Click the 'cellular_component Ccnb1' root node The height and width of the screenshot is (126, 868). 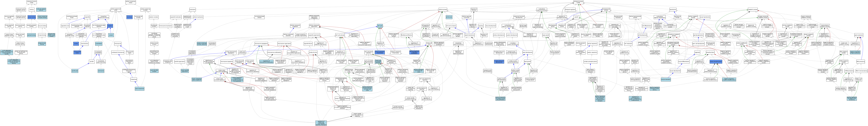[131, 2]
